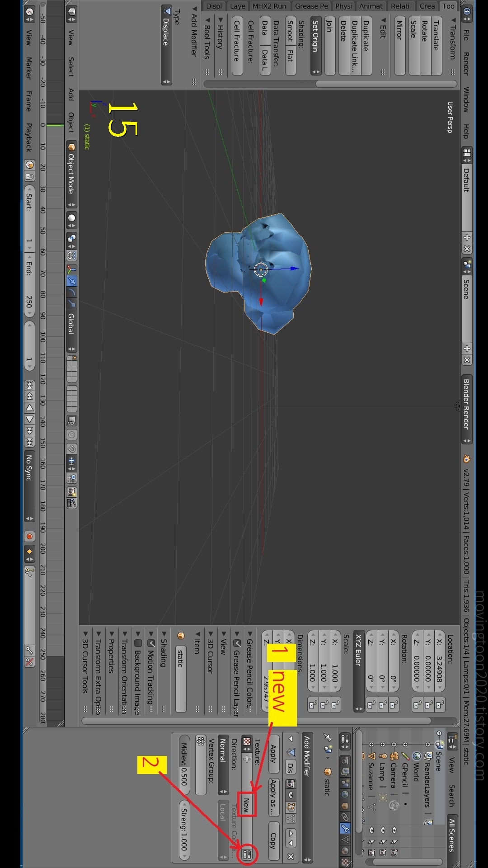Open the Texture properties checker tab icon

[345, 862]
